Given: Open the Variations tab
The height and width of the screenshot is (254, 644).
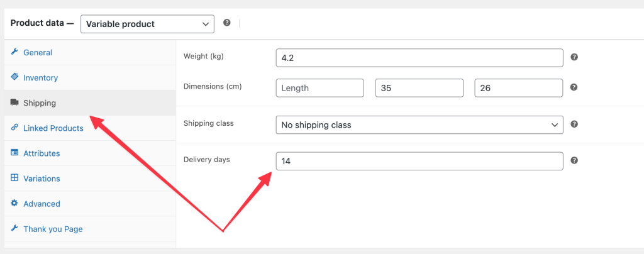Looking at the screenshot, I should tap(42, 179).
